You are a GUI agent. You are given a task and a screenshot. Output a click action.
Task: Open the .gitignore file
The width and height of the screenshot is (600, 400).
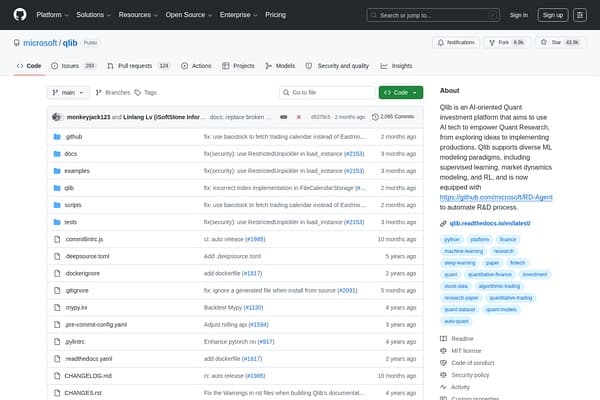click(x=76, y=291)
